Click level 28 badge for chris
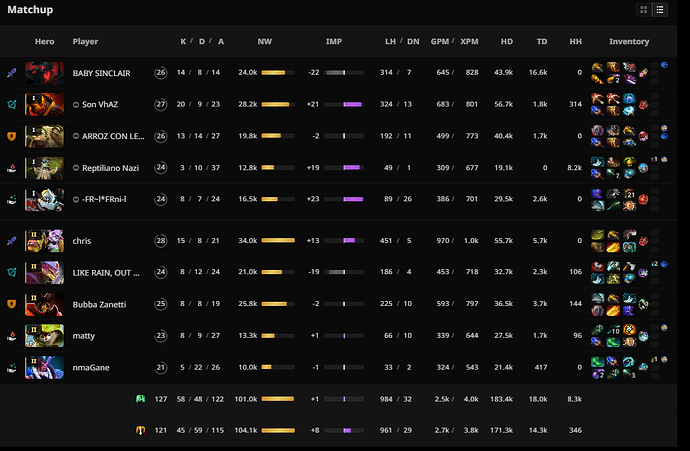The height and width of the screenshot is (451, 690). [x=161, y=241]
